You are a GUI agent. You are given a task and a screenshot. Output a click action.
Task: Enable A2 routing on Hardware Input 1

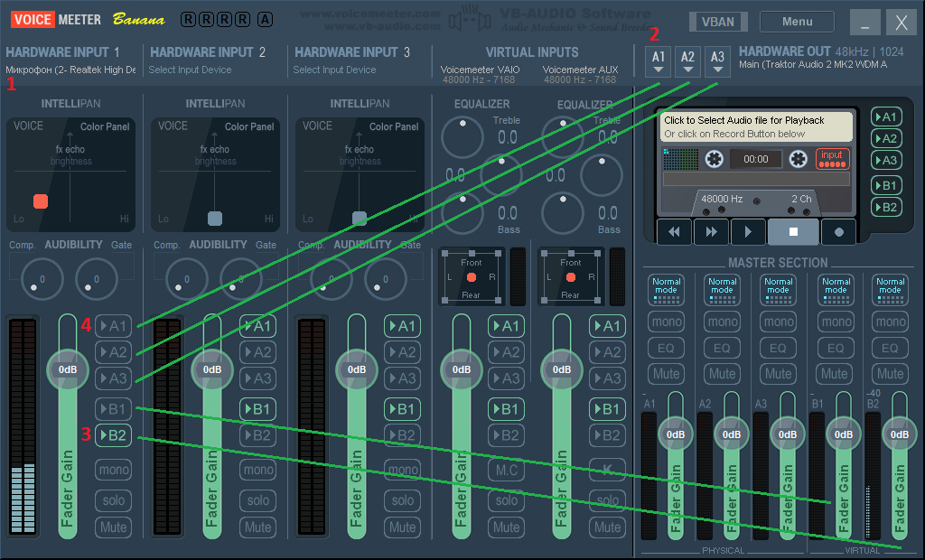pos(113,352)
